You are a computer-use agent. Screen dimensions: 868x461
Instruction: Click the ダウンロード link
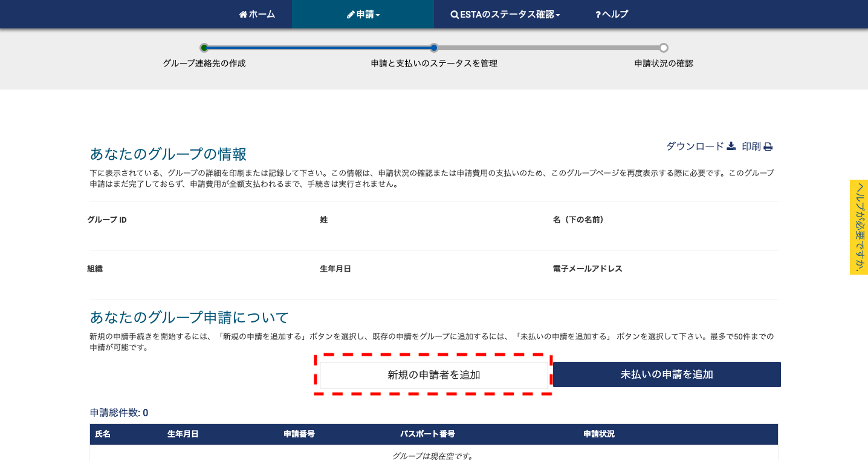pos(701,146)
